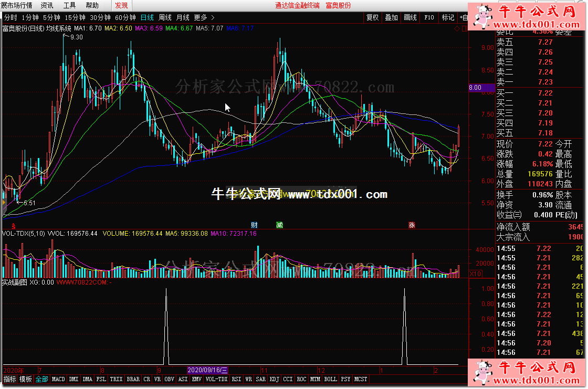Click the blue 财 financial event marker
The width and height of the screenshot is (588, 389).
point(254,225)
